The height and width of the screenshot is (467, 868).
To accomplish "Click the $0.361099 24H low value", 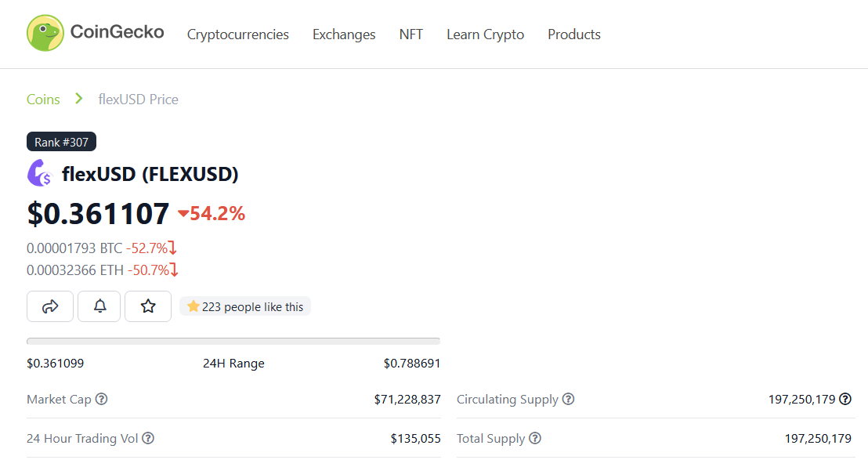I will (56, 364).
